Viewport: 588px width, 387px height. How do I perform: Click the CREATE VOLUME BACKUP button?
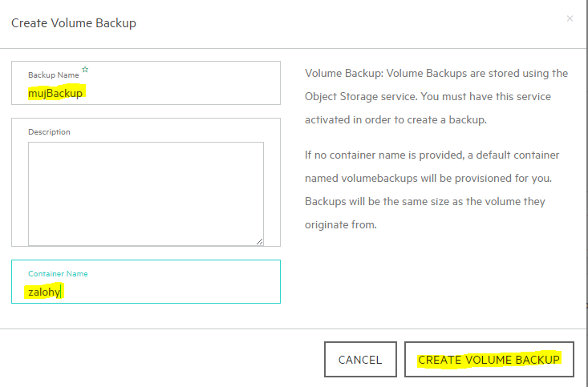[x=489, y=359]
